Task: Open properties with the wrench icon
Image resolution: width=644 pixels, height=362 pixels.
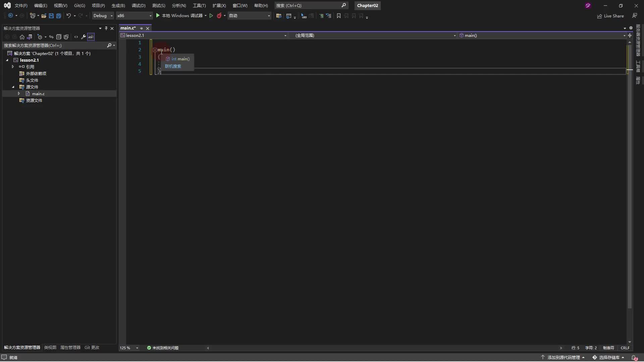Action: tap(84, 37)
